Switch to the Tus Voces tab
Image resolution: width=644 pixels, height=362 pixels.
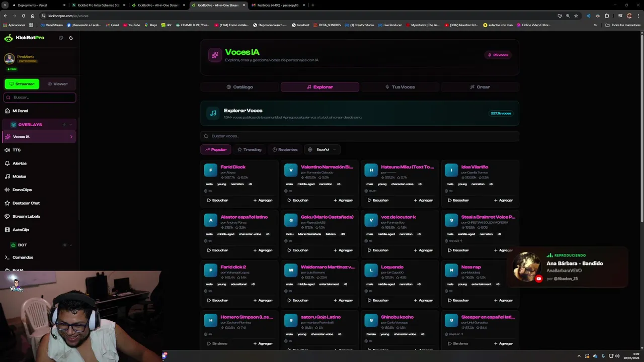400,87
